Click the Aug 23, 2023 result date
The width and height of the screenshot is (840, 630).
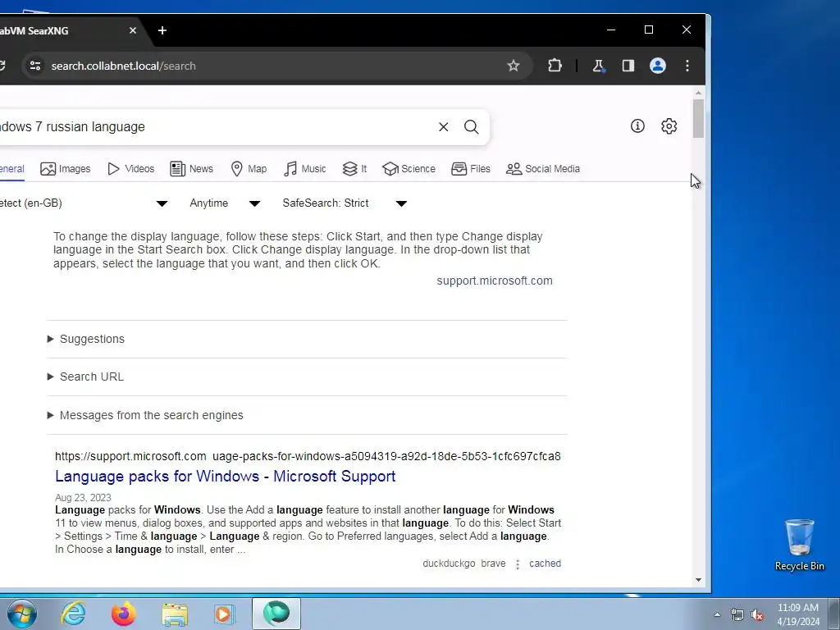(83, 498)
